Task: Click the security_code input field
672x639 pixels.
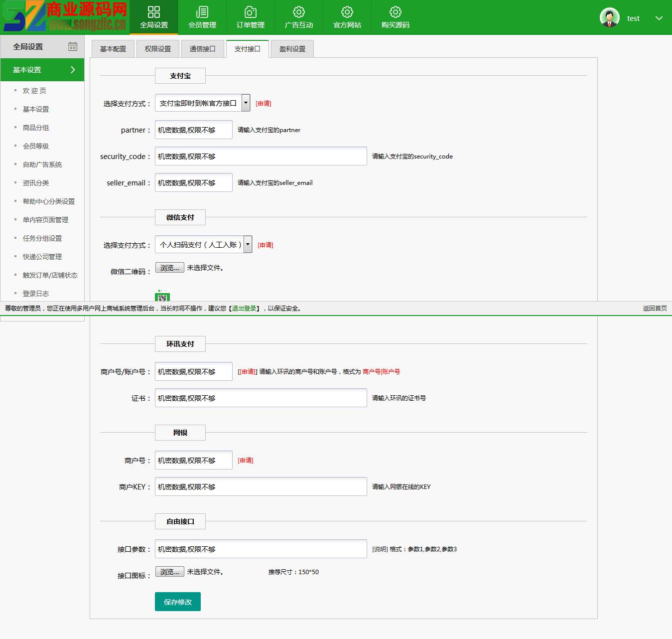Action: coord(261,157)
